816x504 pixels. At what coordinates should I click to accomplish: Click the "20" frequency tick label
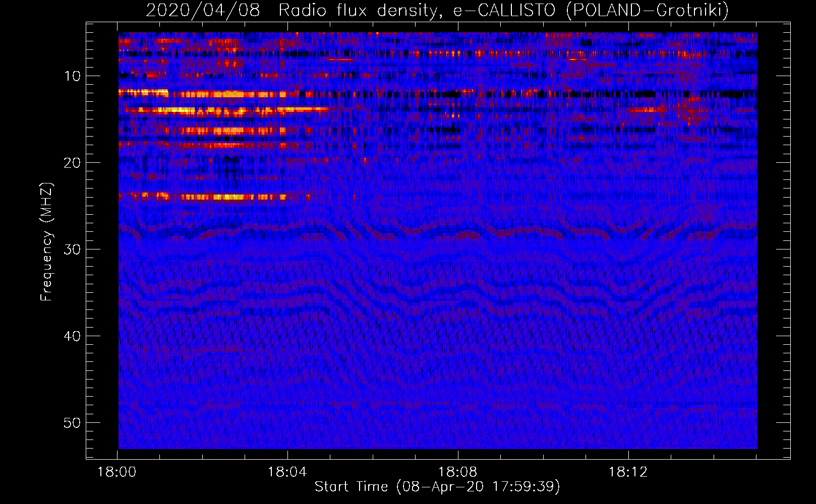[x=73, y=163]
